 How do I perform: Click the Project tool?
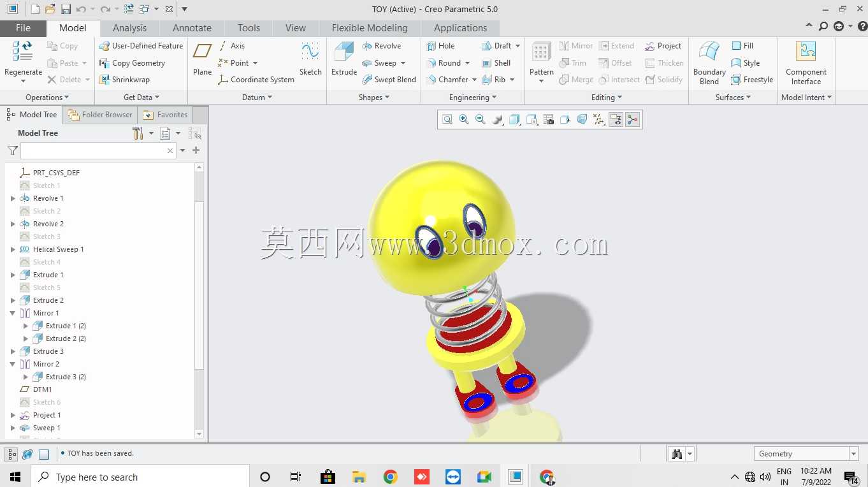click(x=663, y=46)
